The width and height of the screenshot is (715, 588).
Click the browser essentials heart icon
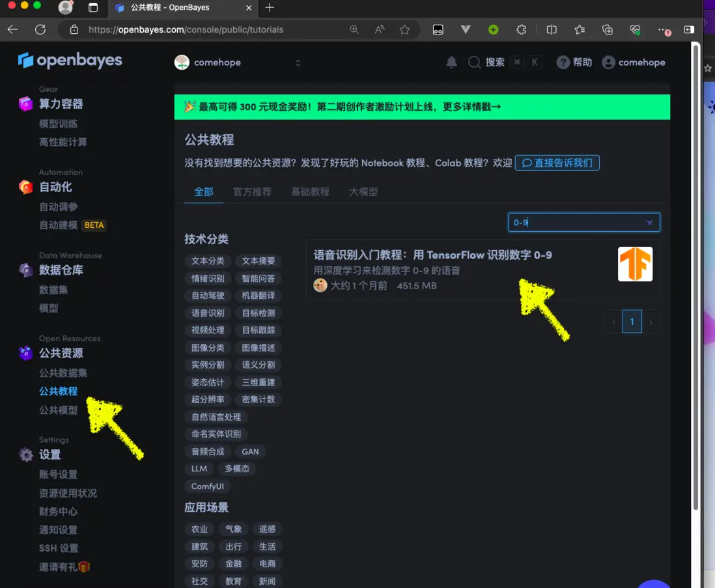[x=635, y=30]
